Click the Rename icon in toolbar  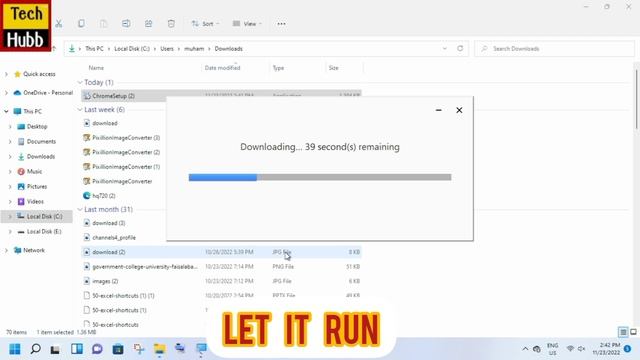coord(126,24)
